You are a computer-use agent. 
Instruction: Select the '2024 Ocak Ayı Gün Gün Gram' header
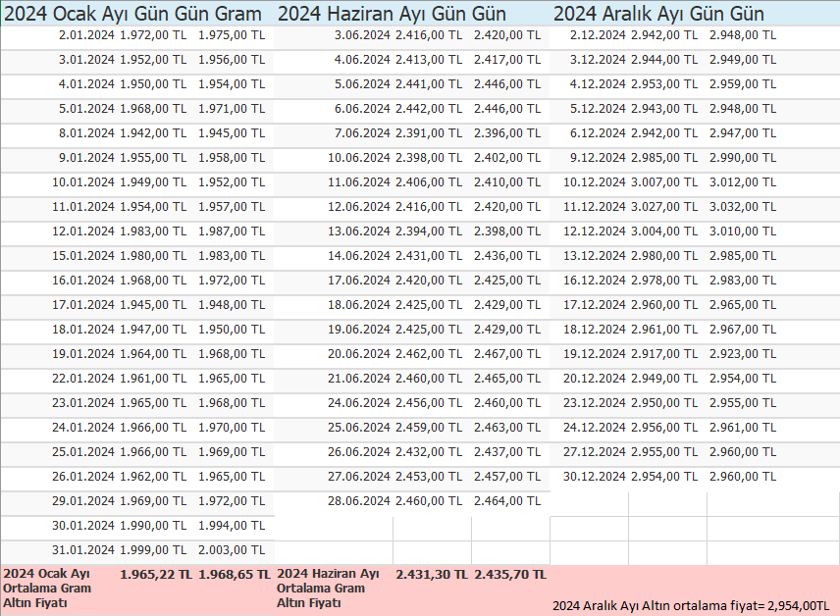[x=132, y=14]
